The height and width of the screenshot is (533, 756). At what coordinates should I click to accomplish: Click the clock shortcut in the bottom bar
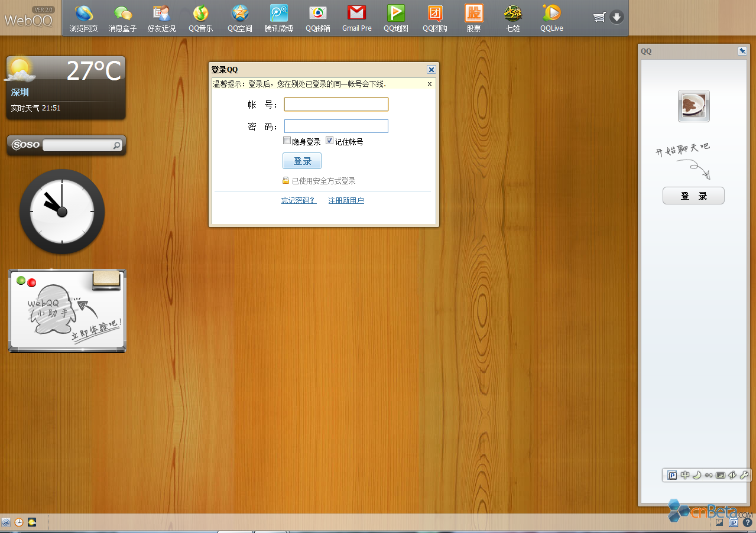click(x=19, y=522)
